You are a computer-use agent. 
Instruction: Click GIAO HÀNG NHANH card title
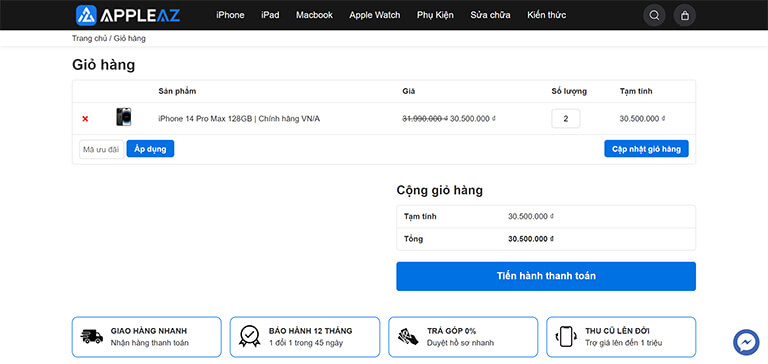point(149,331)
